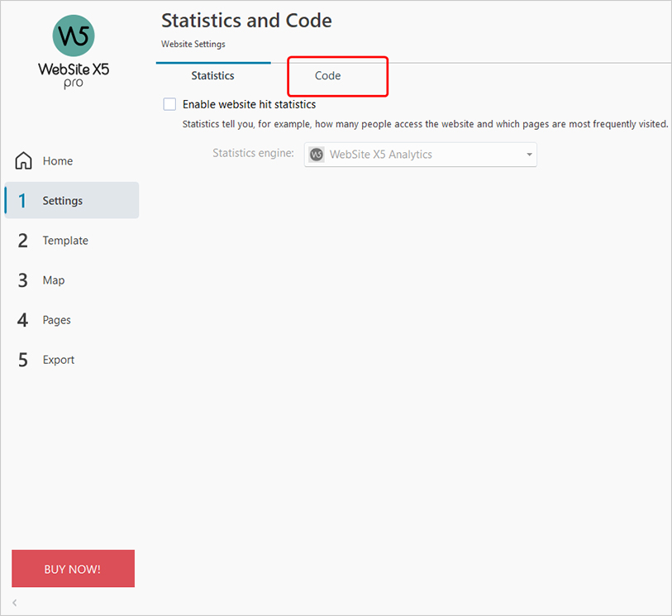Select step number 1 beside Settings
Screen dimensions: 672x616
pos(23,201)
